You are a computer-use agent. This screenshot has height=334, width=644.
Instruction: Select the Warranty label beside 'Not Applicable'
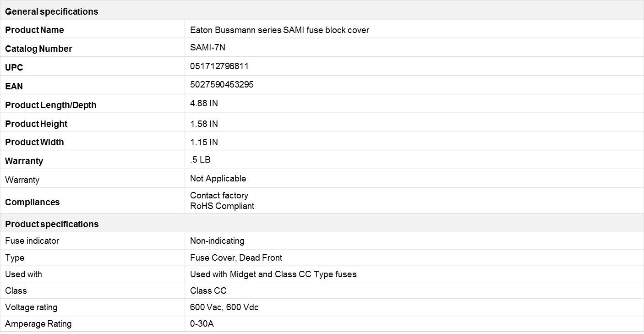22,180
